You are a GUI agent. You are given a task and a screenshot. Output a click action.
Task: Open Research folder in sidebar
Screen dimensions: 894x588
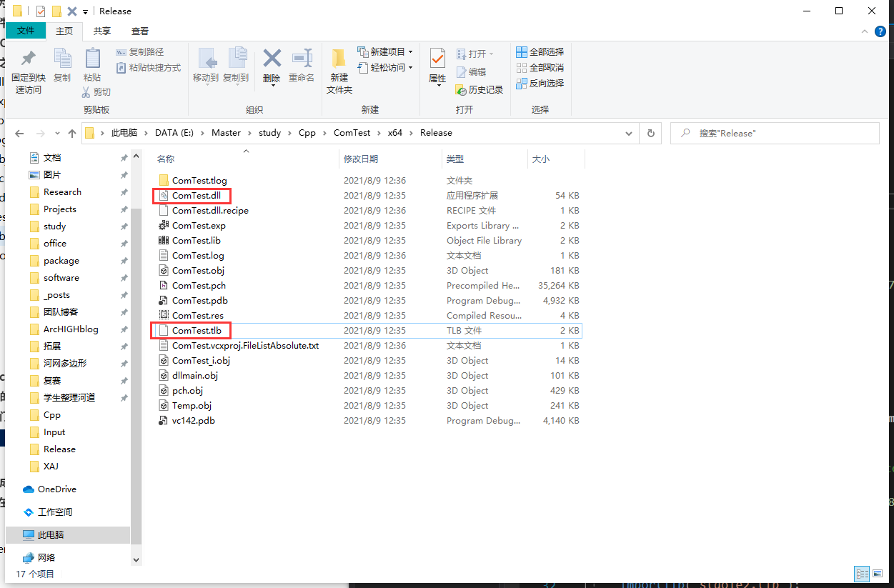click(x=62, y=192)
